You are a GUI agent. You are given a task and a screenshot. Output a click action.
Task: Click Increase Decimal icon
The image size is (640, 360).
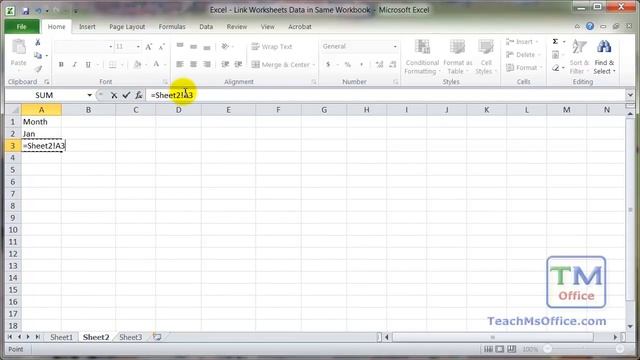pyautogui.click(x=379, y=64)
